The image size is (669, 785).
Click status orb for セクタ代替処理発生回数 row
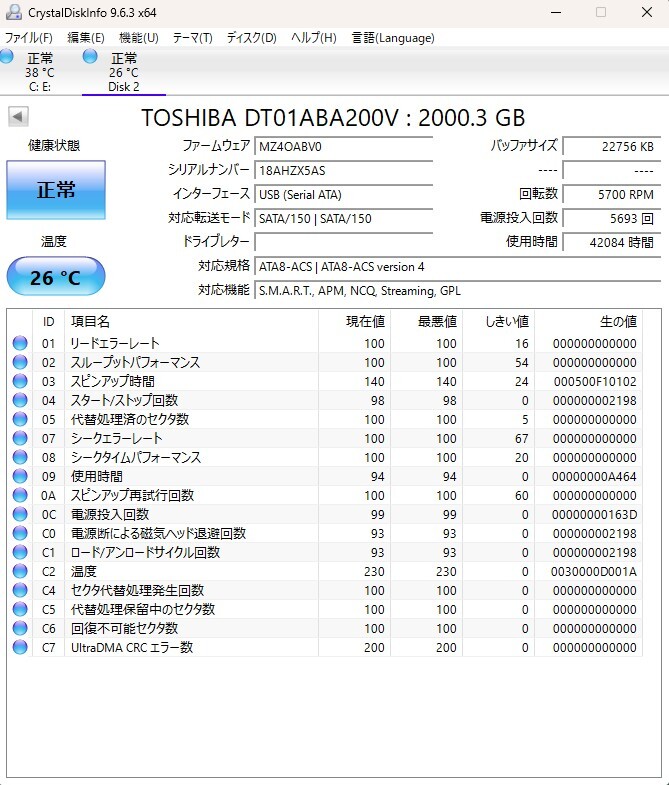click(x=20, y=590)
